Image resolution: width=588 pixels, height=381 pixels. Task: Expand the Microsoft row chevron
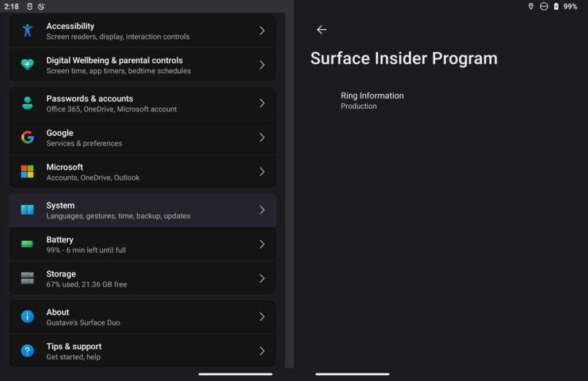coord(262,171)
